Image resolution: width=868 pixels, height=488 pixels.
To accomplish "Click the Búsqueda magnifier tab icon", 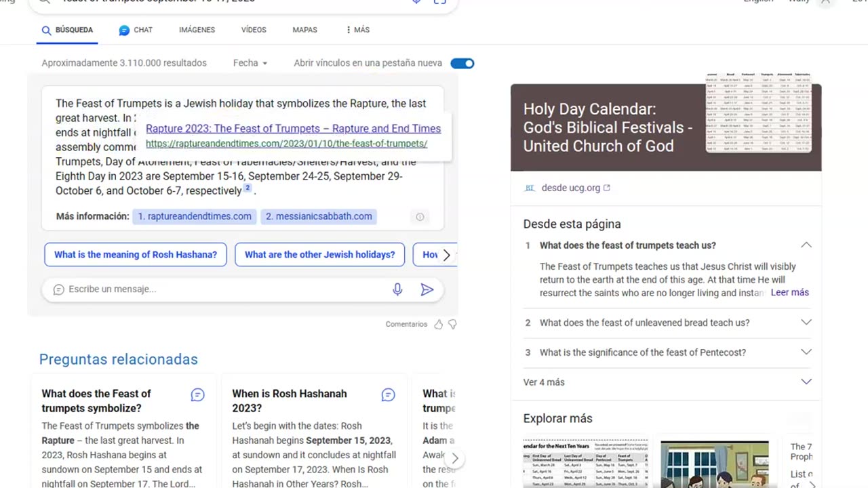I will pyautogui.click(x=46, y=30).
